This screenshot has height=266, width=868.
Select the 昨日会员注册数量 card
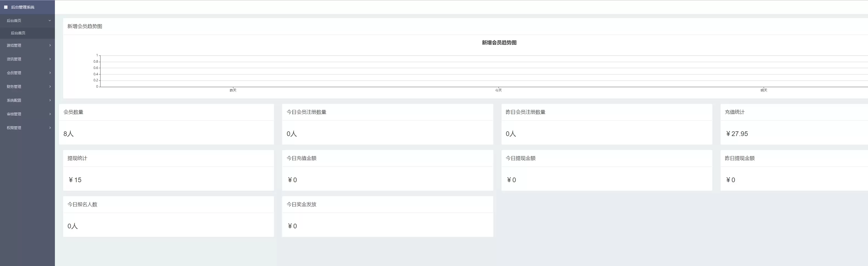606,124
